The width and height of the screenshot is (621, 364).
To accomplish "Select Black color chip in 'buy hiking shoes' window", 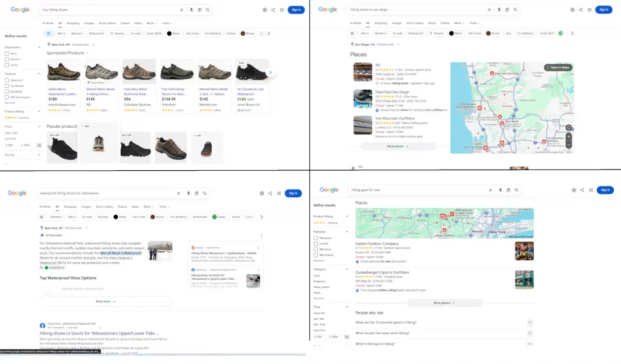I will point(173,34).
